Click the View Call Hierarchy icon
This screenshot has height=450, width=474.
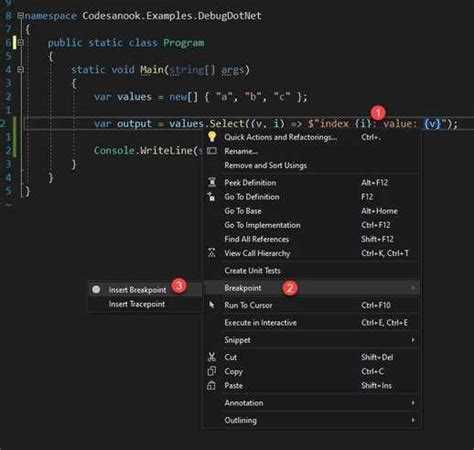tap(212, 253)
